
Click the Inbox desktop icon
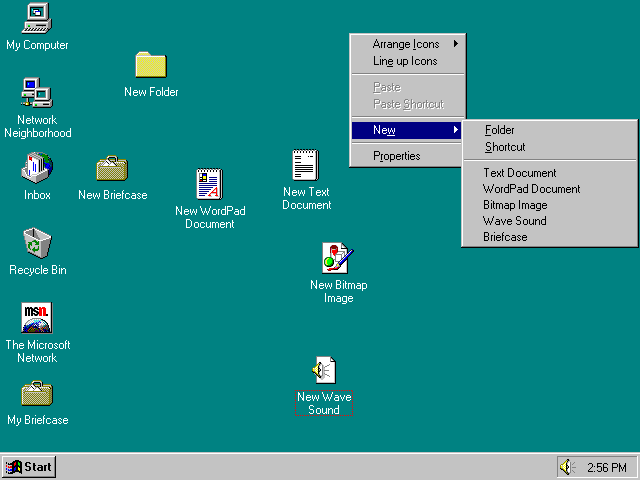pyautogui.click(x=37, y=168)
